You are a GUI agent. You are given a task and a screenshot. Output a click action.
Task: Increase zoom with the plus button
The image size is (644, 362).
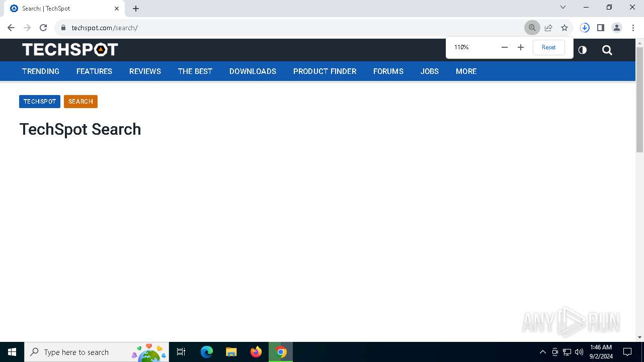(521, 47)
